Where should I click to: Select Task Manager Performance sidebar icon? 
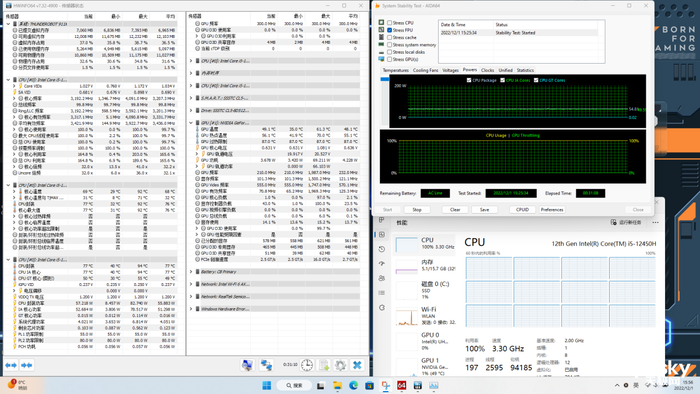tap(382, 234)
